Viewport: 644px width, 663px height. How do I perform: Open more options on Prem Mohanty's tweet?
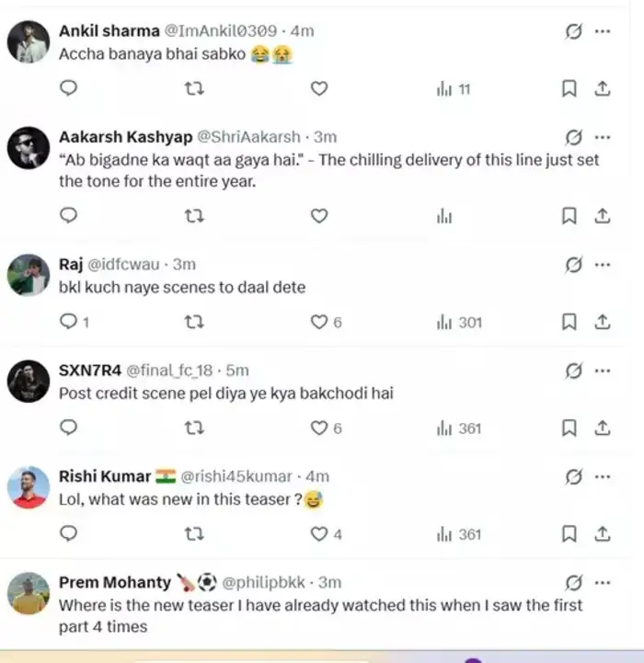pyautogui.click(x=603, y=582)
